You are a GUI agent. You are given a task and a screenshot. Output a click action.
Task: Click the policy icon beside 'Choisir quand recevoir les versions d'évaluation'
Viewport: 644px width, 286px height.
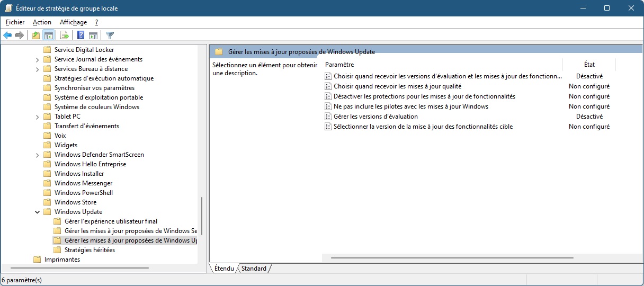tap(328, 76)
